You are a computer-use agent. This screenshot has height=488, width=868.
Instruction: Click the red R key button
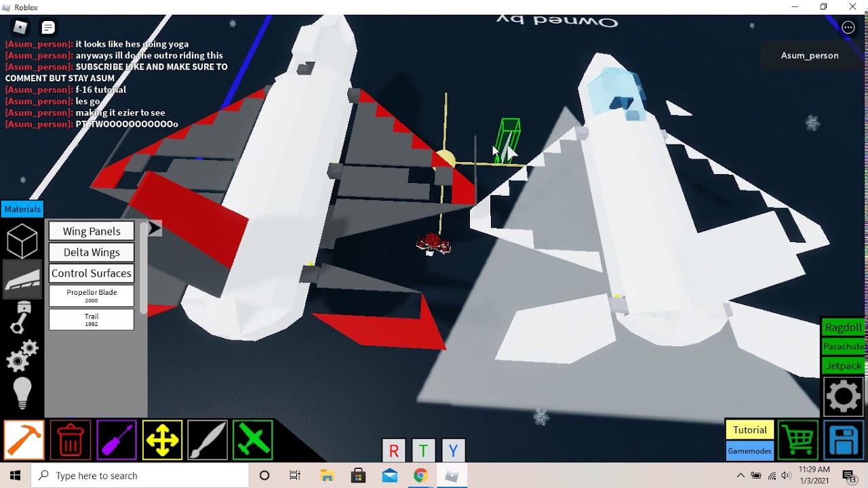[x=394, y=451]
